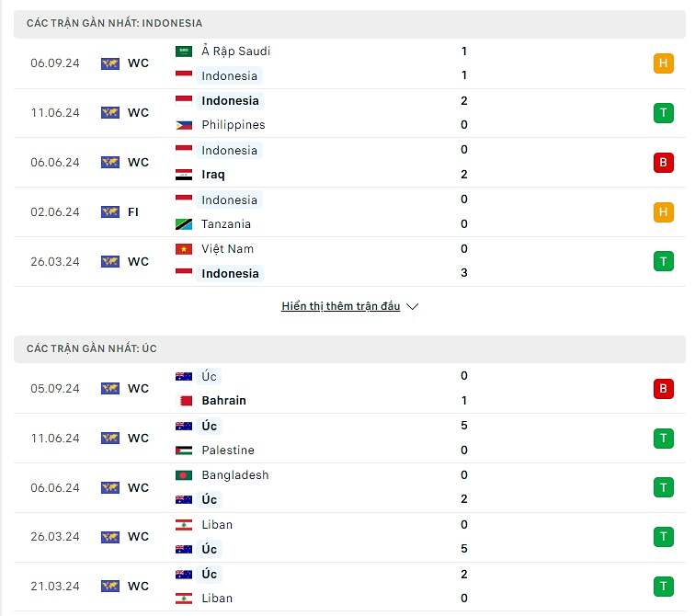Click the Tanzania flag icon

(x=184, y=224)
